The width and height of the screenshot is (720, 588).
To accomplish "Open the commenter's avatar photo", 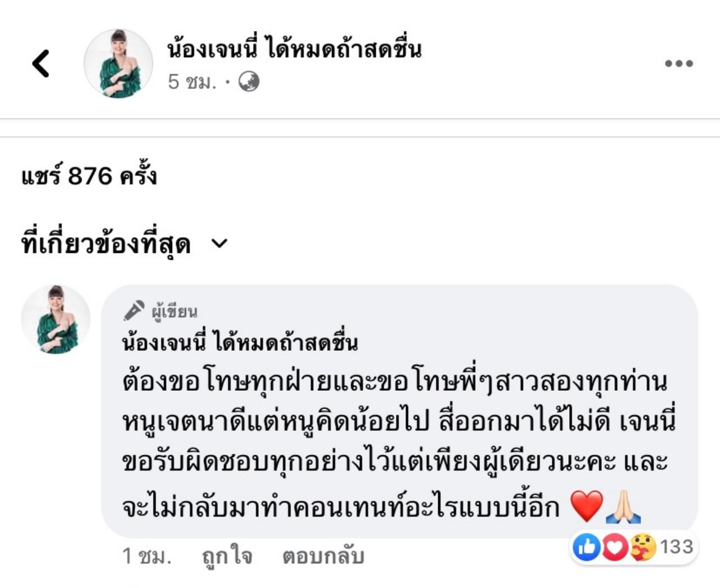I will coord(56,319).
